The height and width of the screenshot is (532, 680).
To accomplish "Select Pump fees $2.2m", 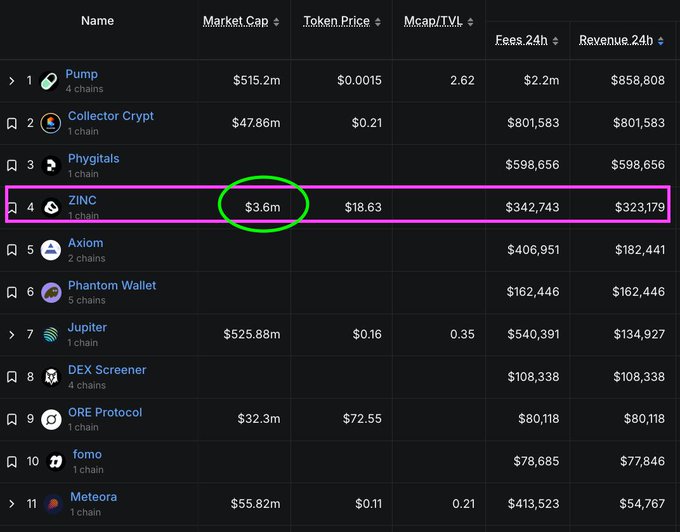I will [x=541, y=81].
